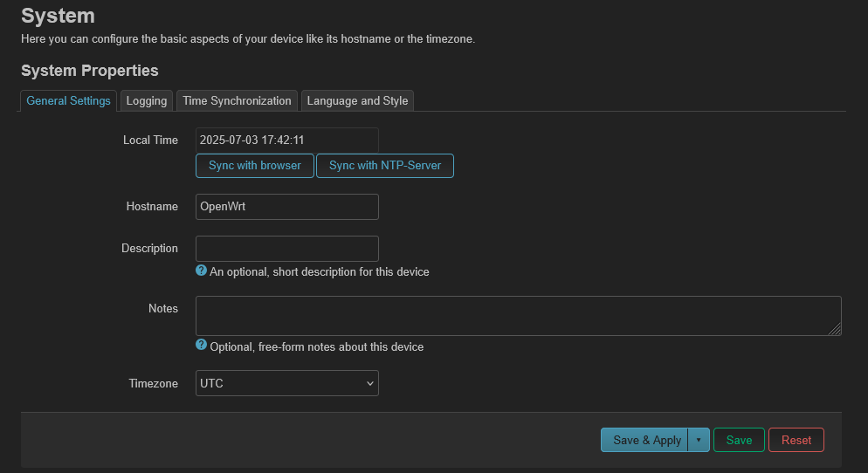This screenshot has width=868, height=473.
Task: Click the Description help question-mark icon
Action: pyautogui.click(x=201, y=271)
